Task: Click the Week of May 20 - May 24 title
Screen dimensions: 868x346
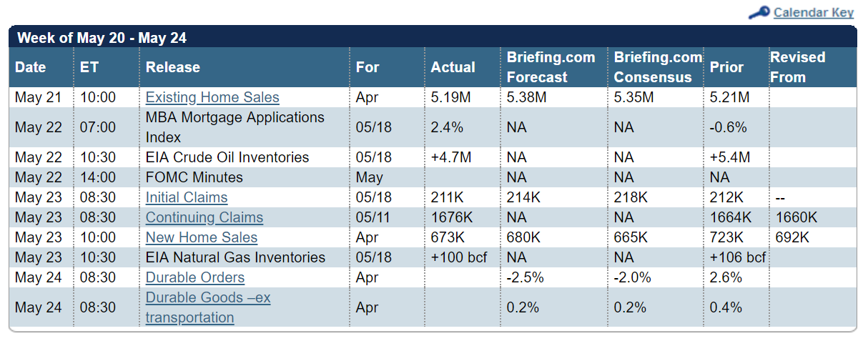Action: pos(102,38)
